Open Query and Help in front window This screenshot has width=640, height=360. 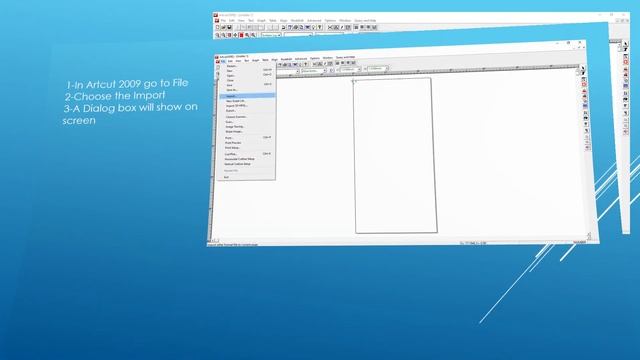click(x=345, y=57)
